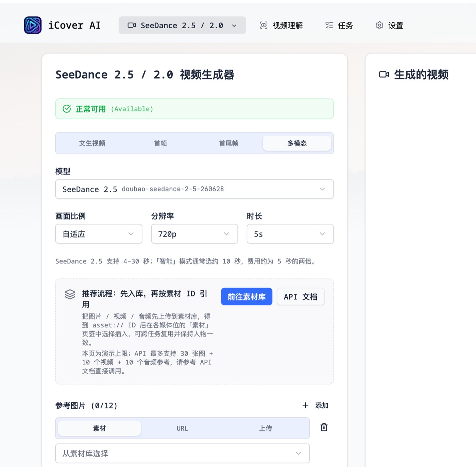This screenshot has width=476, height=467.
Task: Click the 生成的视频 heading
Action: pos(421,74)
